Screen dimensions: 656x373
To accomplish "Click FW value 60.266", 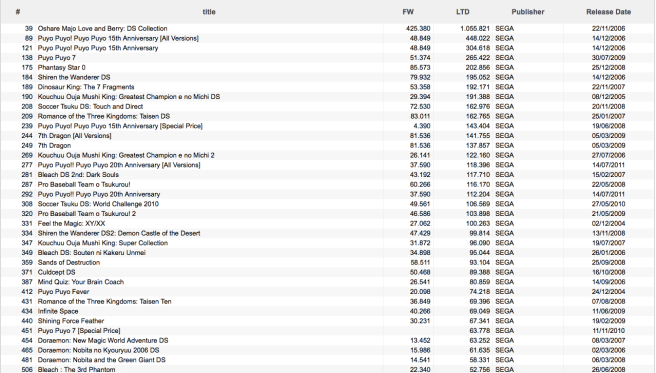I will tap(420, 184).
